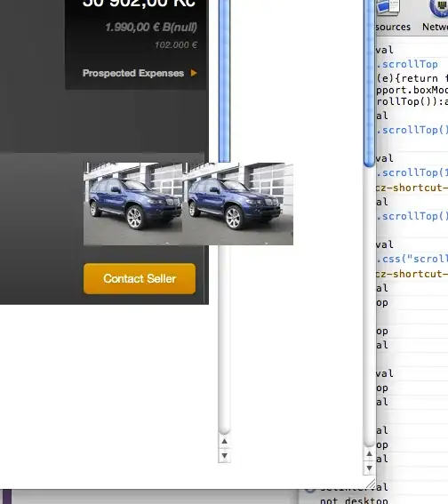Expand Prospected Expenses orange arrow
Screen dimensions: 448x504
tap(194, 73)
